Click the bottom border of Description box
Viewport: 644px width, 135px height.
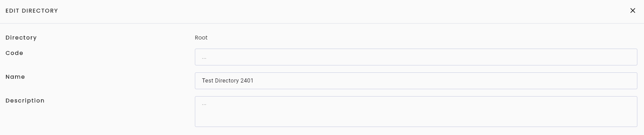pyautogui.click(x=416, y=127)
